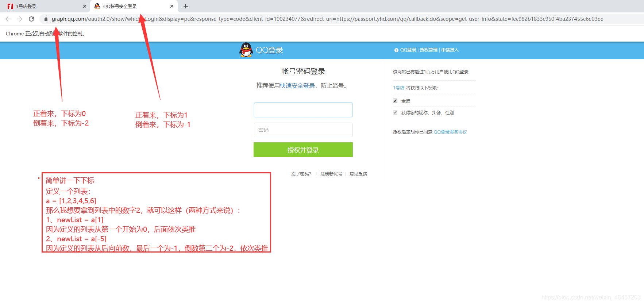Focus the address bar URL
644x304 pixels.
tap(327, 19)
